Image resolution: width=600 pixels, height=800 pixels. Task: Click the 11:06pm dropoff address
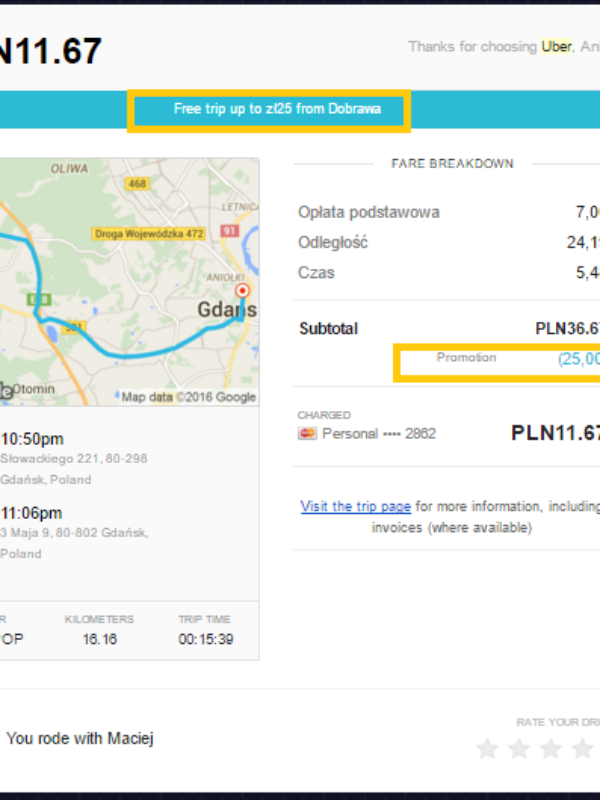point(74,543)
